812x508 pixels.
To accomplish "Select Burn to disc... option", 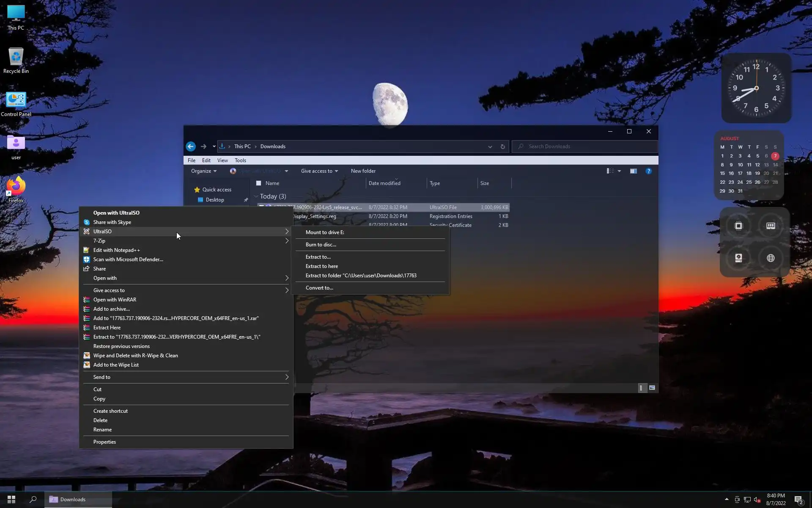I will pyautogui.click(x=321, y=245).
